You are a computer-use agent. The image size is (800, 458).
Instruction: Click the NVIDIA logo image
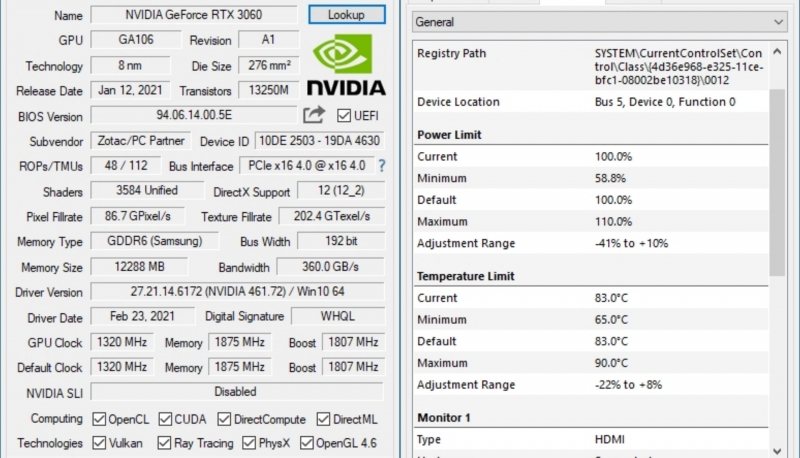click(x=346, y=65)
